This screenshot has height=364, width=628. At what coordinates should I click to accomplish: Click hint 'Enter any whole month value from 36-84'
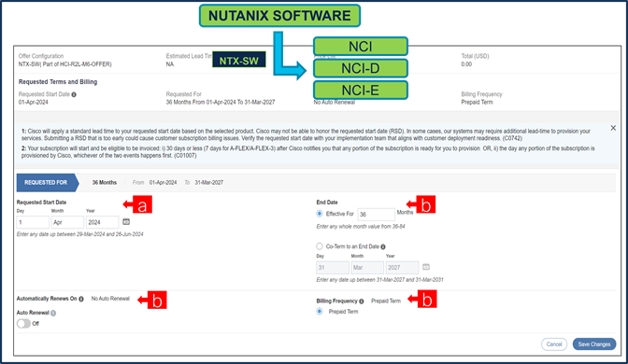point(361,227)
